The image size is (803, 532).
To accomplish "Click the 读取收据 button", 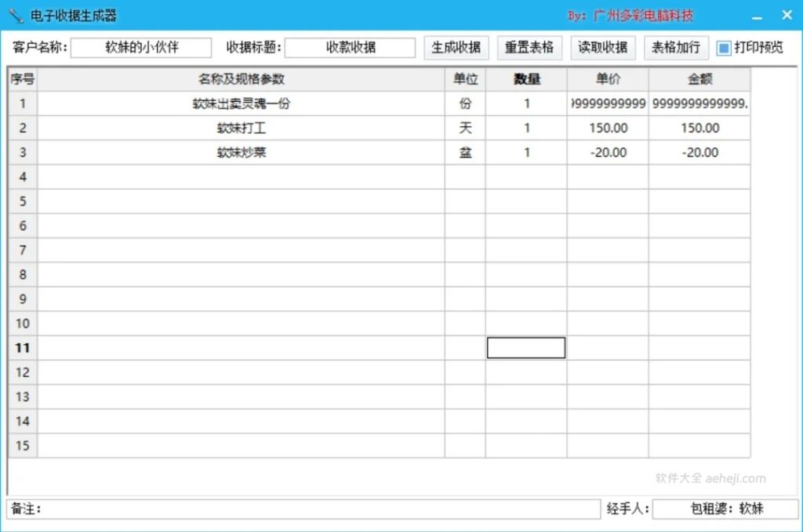I will click(602, 47).
